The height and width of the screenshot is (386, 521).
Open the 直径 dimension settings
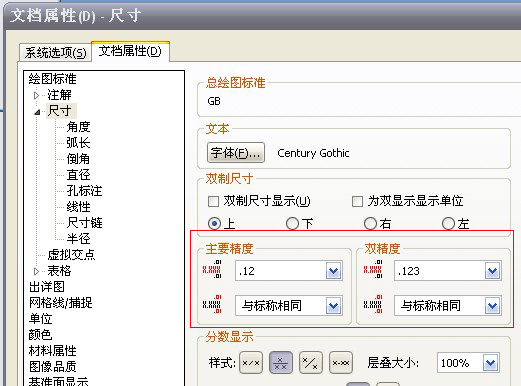tap(78, 175)
